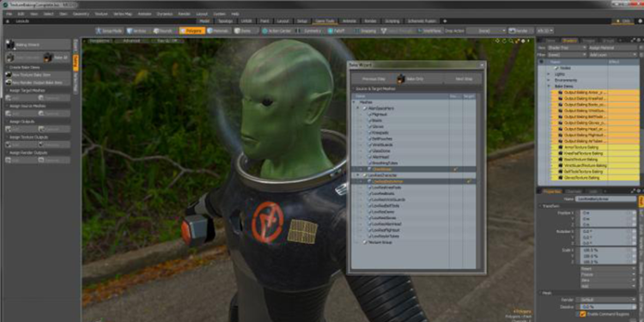Add under Assign Source Meshes
Image resolution: width=644 pixels, height=322 pixels.
pos(21,113)
